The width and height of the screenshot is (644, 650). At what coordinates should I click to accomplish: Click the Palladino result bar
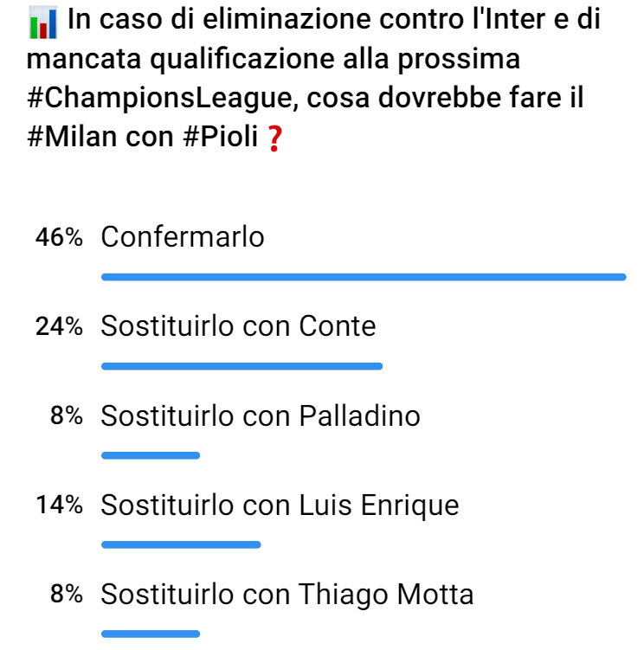[151, 455]
